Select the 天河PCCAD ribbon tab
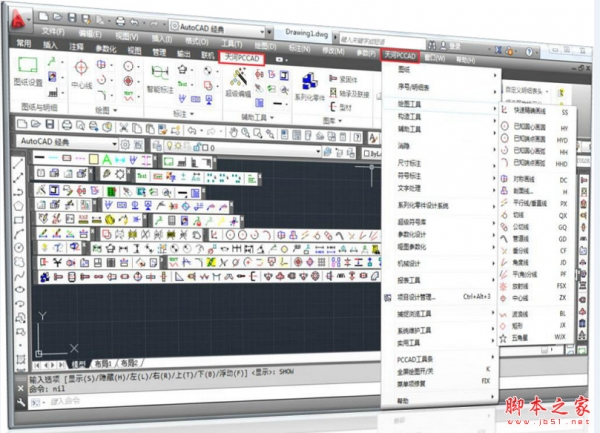Image resolution: width=600 pixels, height=433 pixels. pos(242,58)
